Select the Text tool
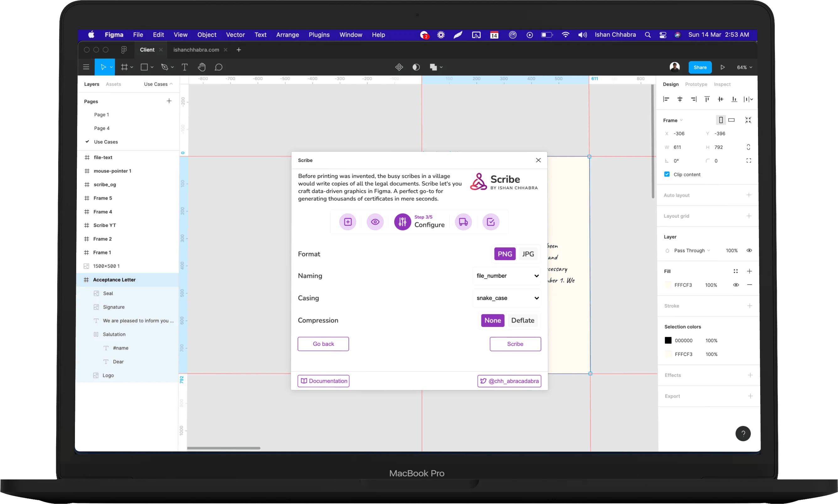 click(x=184, y=67)
